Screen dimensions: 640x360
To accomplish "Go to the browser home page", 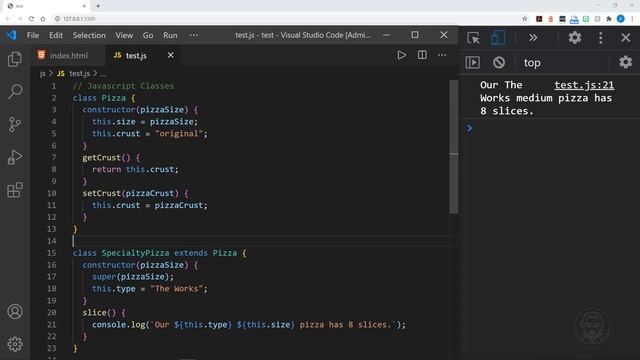I will coord(43,19).
